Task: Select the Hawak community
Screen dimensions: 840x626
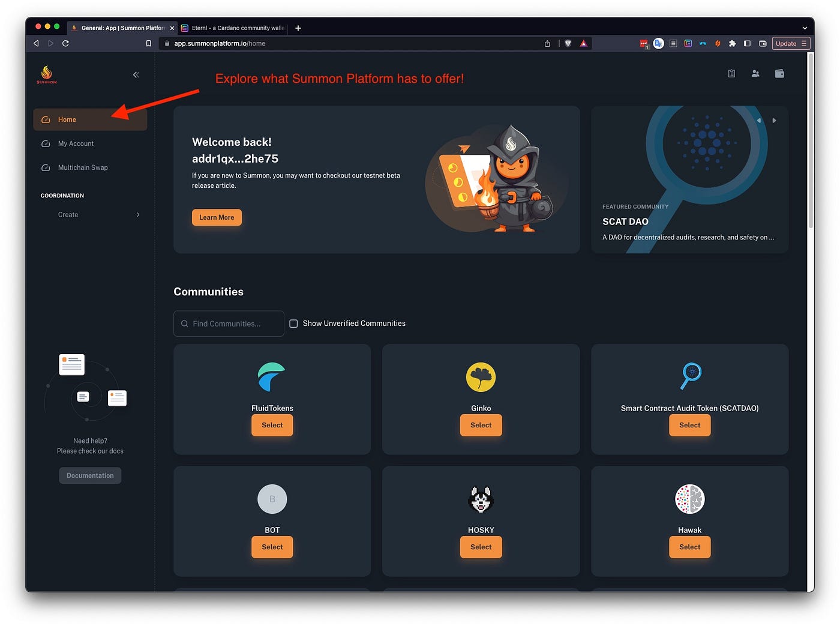Action: pos(690,547)
